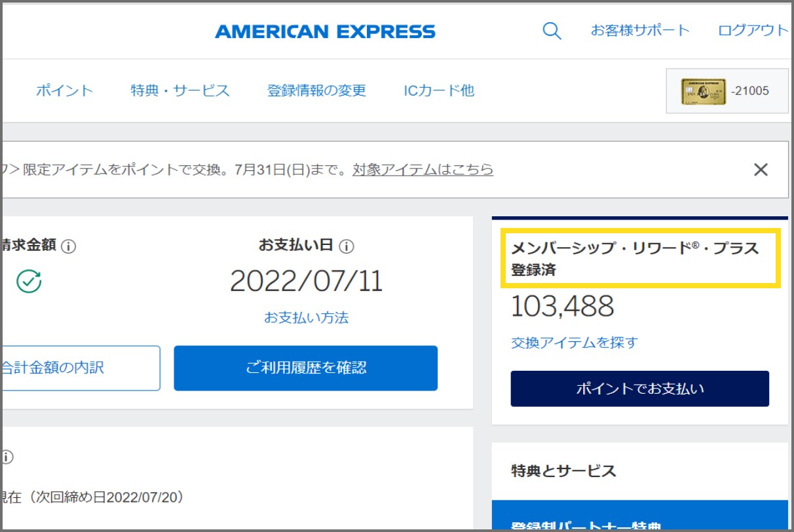This screenshot has height=532, width=794.
Task: Click the 103,488 points balance
Action: click(562, 307)
